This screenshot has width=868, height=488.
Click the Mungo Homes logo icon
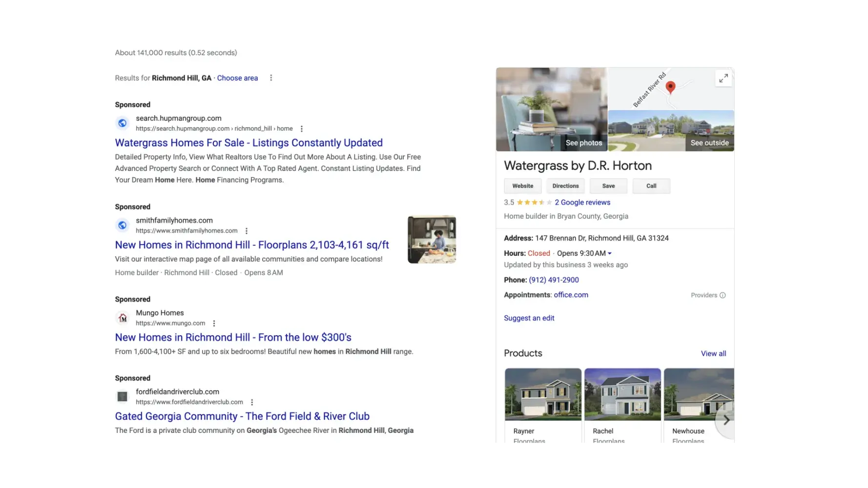(123, 318)
